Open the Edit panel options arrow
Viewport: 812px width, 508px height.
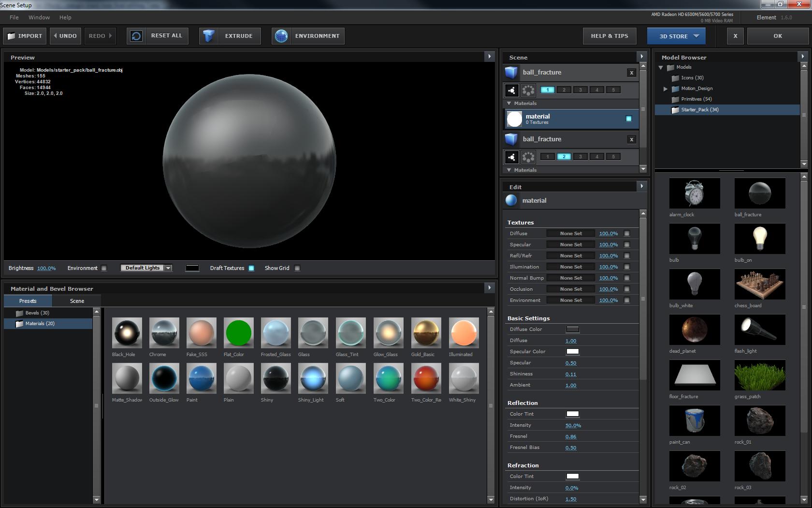tap(642, 186)
